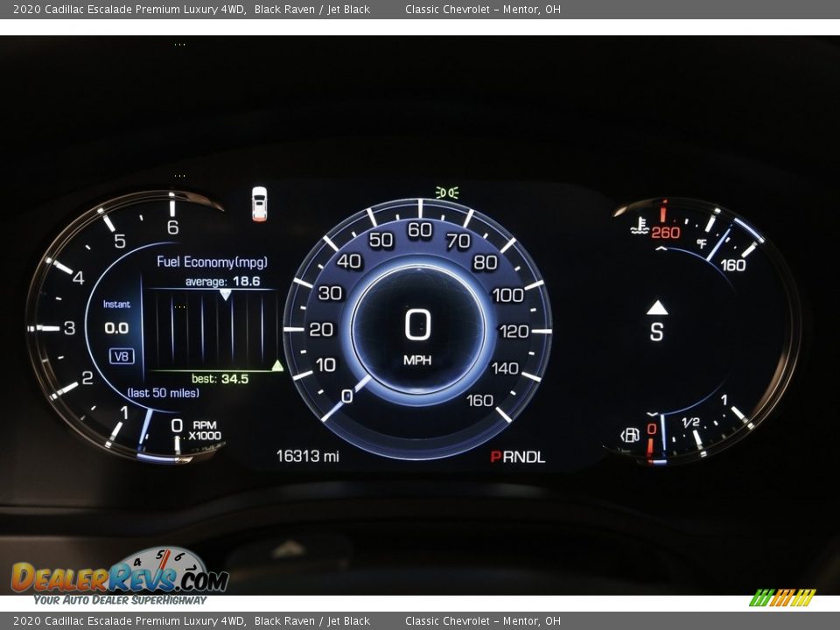Click the DealerRevs.com logo
Image resolution: width=840 pixels, height=630 pixels.
tap(120, 571)
